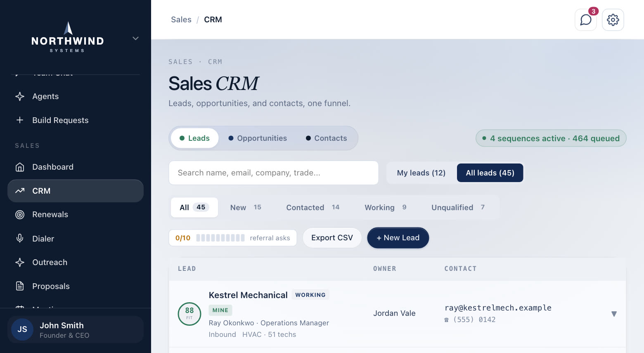Switch to Contacts tab
The height and width of the screenshot is (353, 644).
point(326,138)
